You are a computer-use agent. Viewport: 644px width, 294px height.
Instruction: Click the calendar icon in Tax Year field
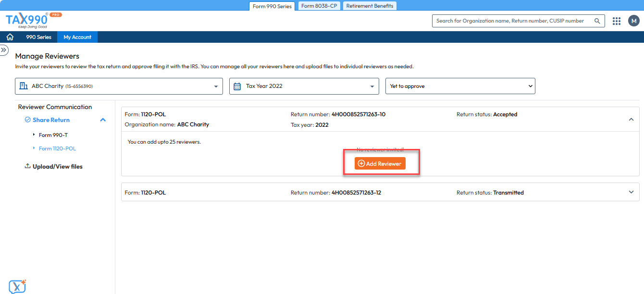pos(237,86)
